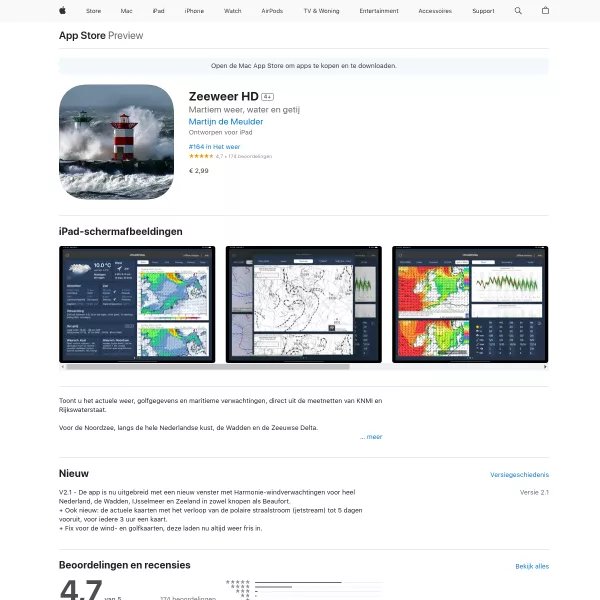The image size is (600, 600).
Task: Open the shopping bag icon
Action: click(x=545, y=11)
